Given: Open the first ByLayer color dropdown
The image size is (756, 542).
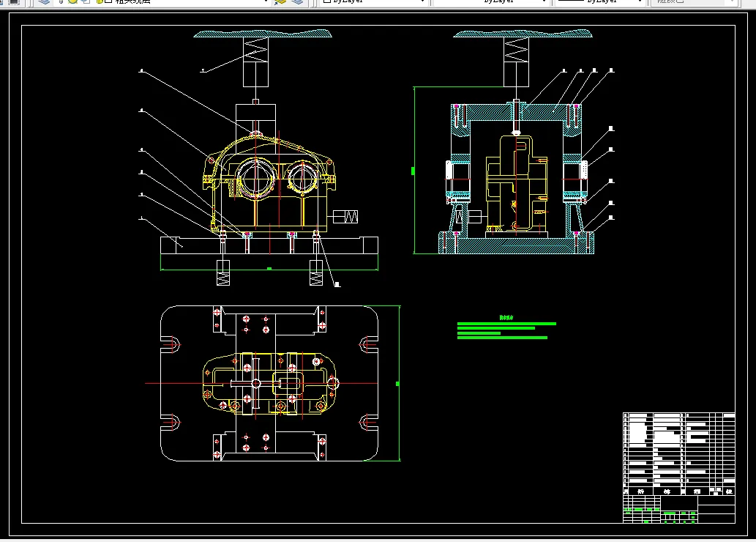Looking at the screenshot, I should click(374, 2).
